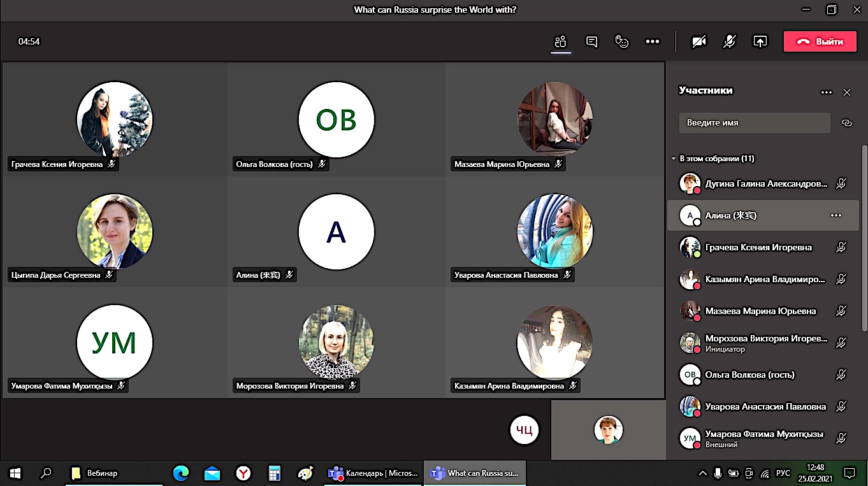Click the raise hand reactions icon
This screenshot has width=868, height=486.
(x=621, y=41)
